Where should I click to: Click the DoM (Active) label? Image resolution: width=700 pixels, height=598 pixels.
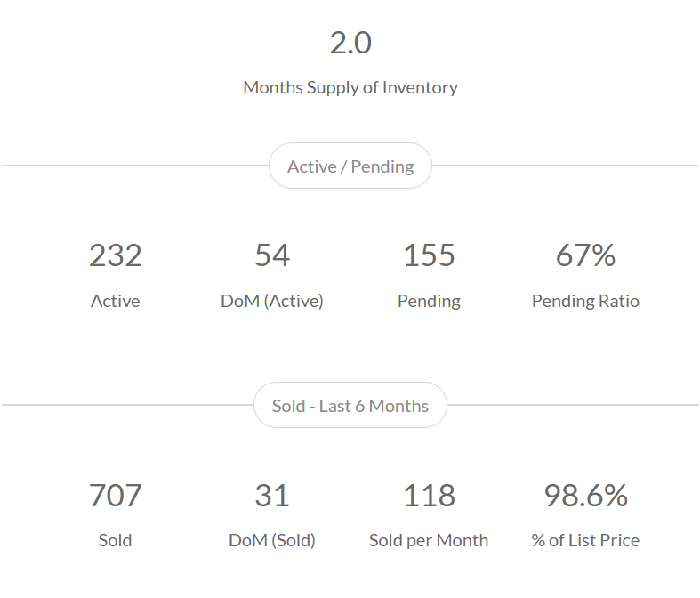click(272, 301)
